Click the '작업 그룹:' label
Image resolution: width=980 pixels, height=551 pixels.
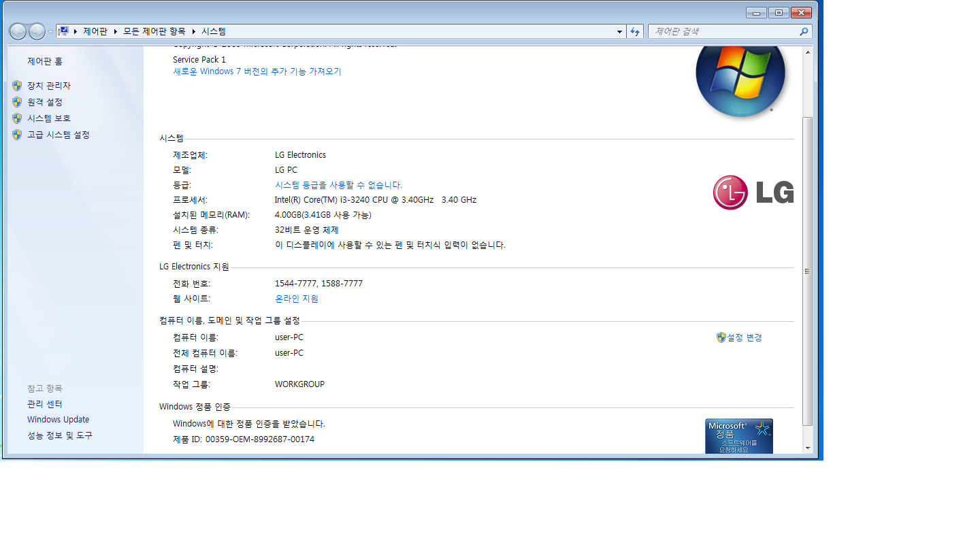[x=192, y=384]
